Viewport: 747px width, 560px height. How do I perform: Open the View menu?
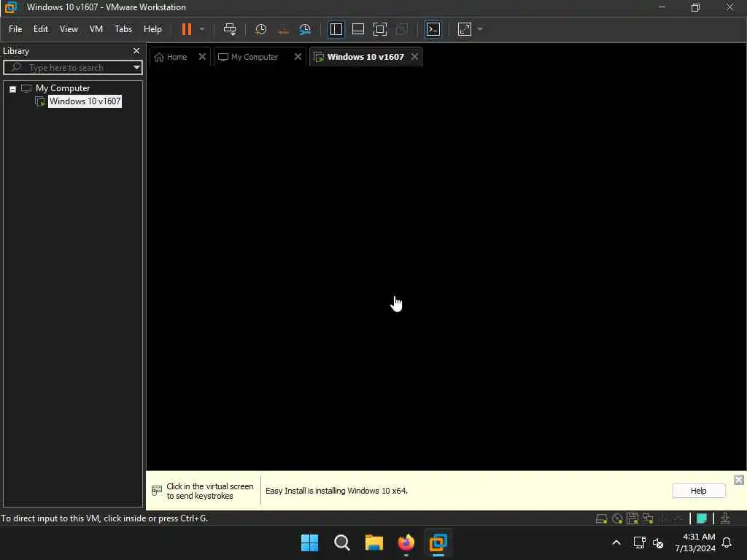(x=69, y=29)
